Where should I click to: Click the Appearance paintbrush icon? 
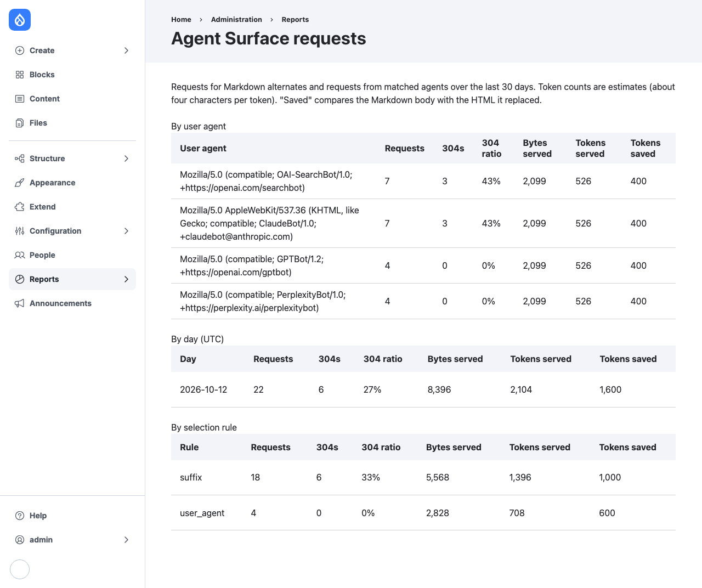tap(20, 183)
